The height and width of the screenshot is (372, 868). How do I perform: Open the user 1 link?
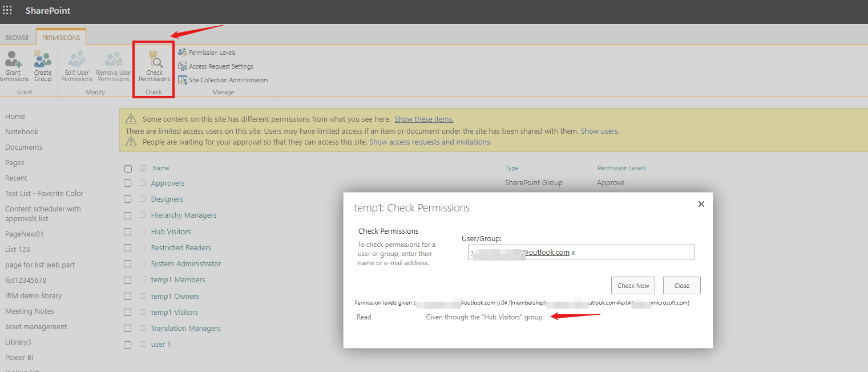161,345
